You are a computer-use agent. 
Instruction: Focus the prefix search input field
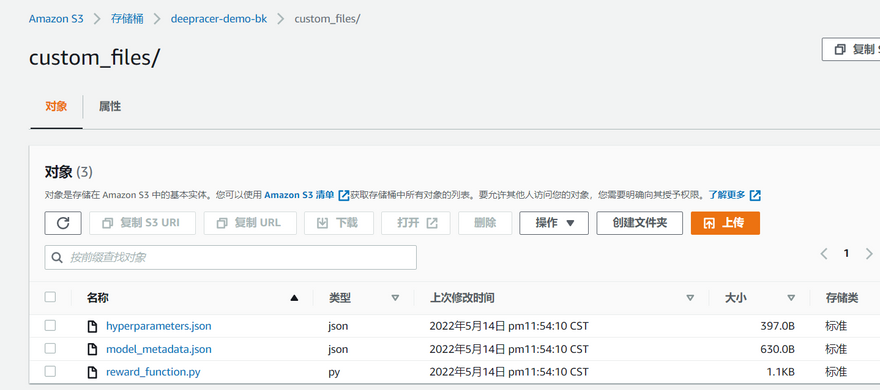(231, 258)
